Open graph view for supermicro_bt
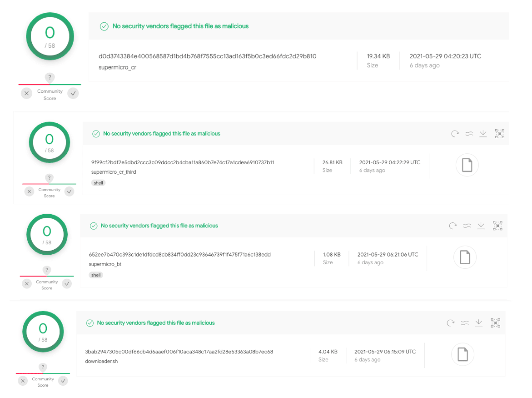The height and width of the screenshot is (398, 532). pos(497,226)
